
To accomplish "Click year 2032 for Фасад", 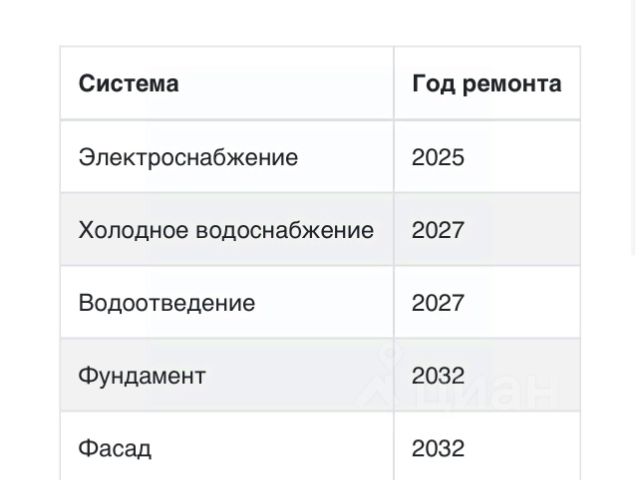I will pos(438,448).
